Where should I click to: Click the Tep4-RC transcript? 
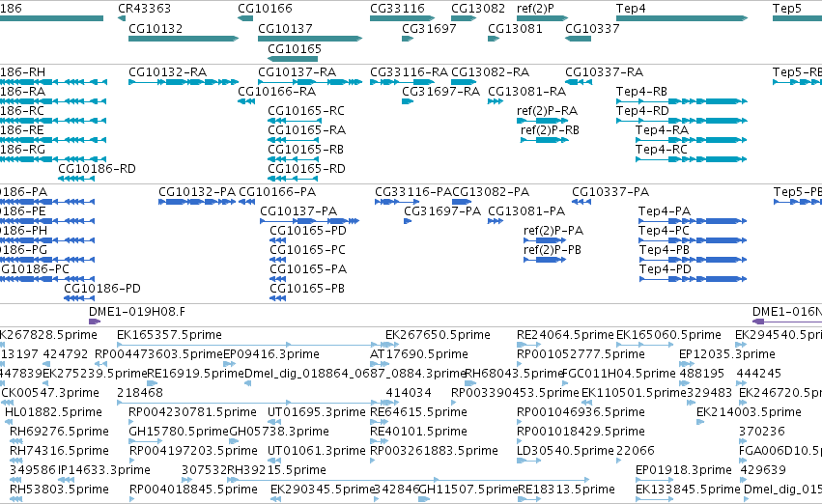pos(692,159)
